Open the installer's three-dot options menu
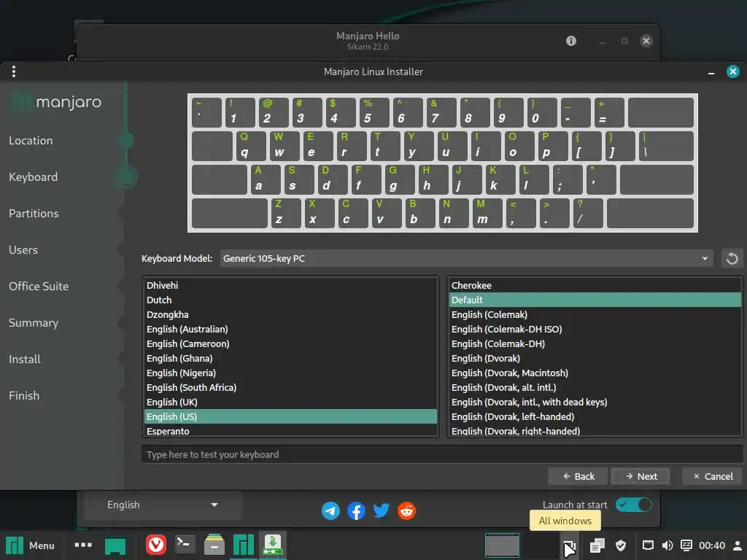747x560 pixels. (14, 71)
